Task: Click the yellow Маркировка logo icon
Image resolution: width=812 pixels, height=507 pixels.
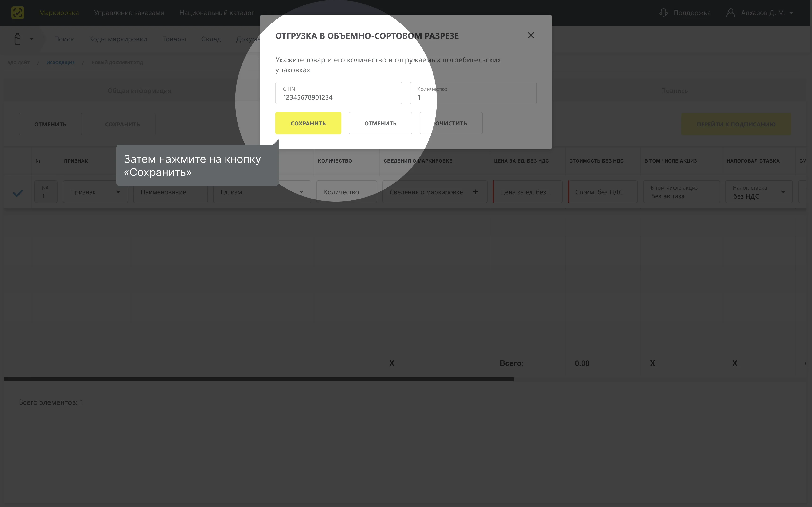Action: coord(17,13)
